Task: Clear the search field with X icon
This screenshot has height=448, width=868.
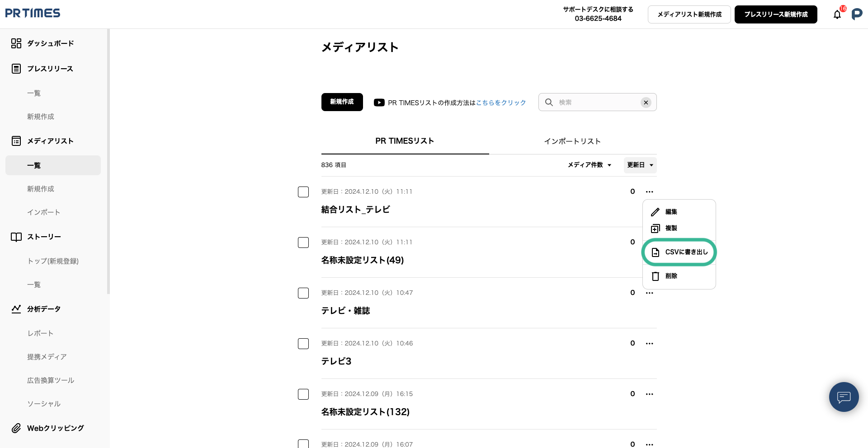Action: tap(646, 103)
